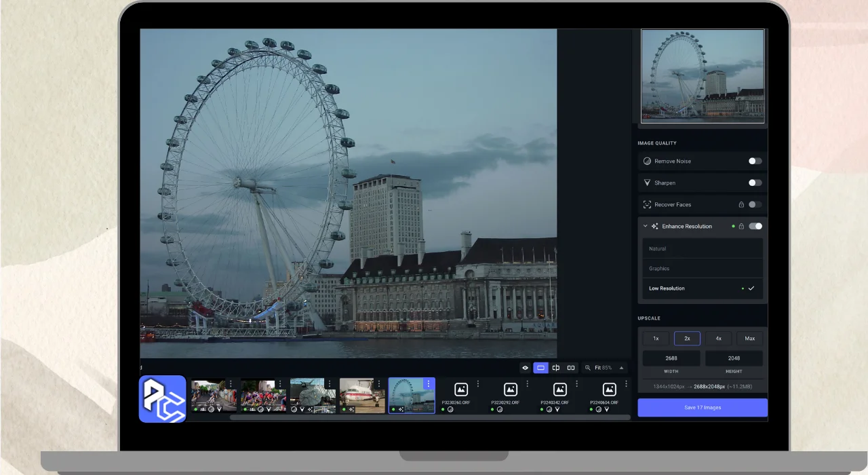Enable the Remove Noise toggle
This screenshot has height=475, width=868.
click(x=755, y=161)
